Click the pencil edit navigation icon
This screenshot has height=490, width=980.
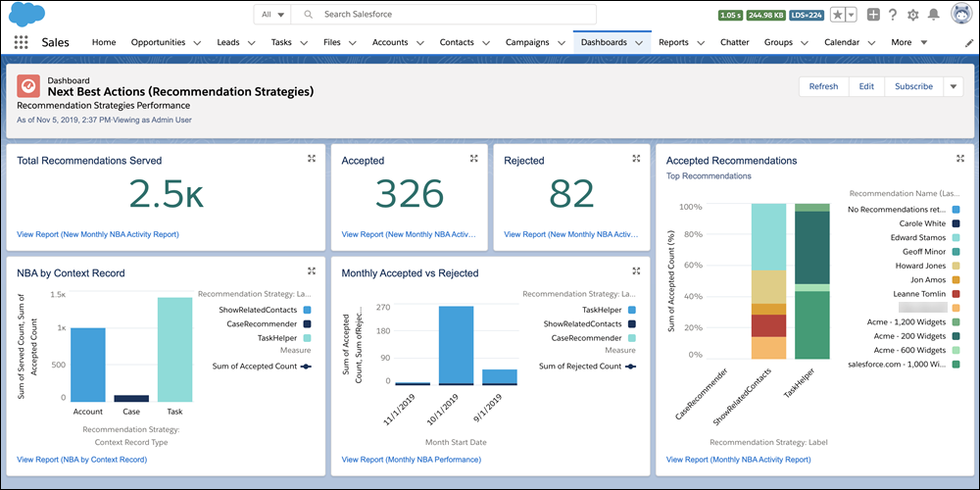(969, 42)
